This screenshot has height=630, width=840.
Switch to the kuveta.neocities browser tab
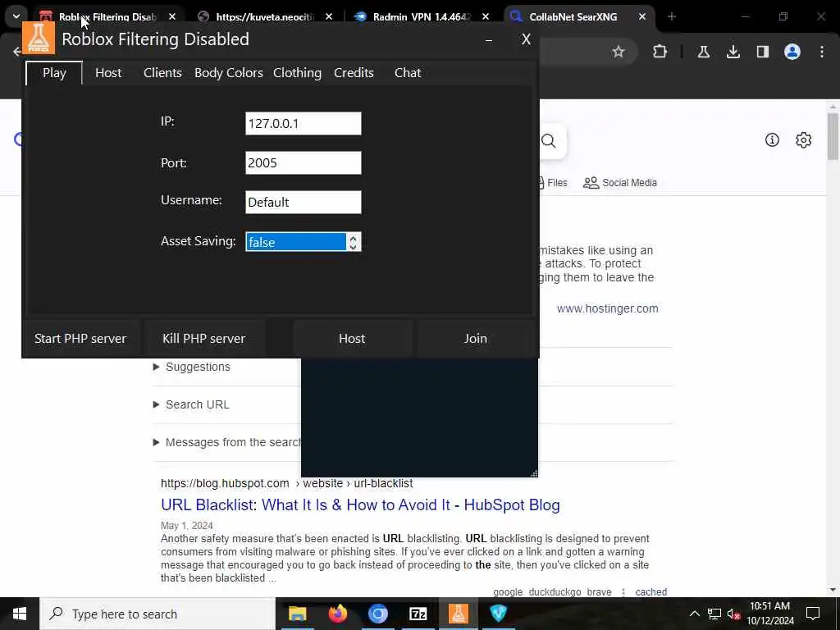(x=265, y=16)
